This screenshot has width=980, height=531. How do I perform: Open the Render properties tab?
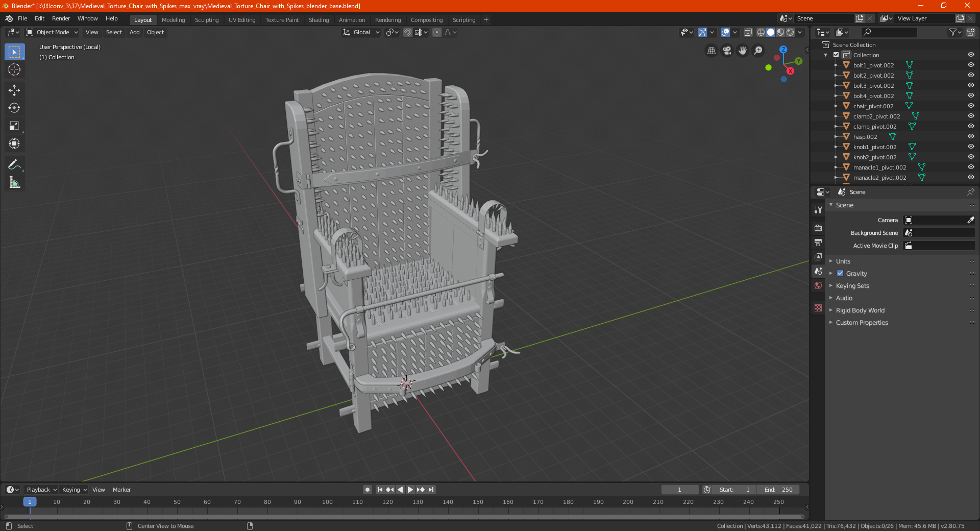pos(818,228)
